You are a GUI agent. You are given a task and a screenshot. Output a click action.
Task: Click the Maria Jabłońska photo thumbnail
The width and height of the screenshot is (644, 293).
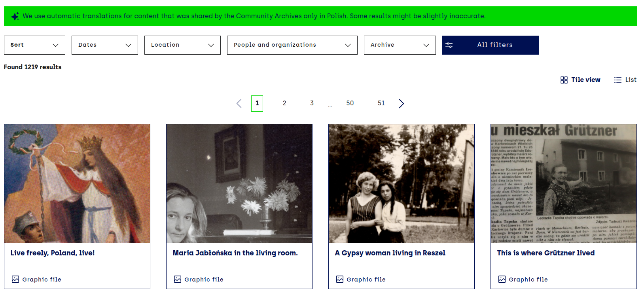[x=239, y=183]
